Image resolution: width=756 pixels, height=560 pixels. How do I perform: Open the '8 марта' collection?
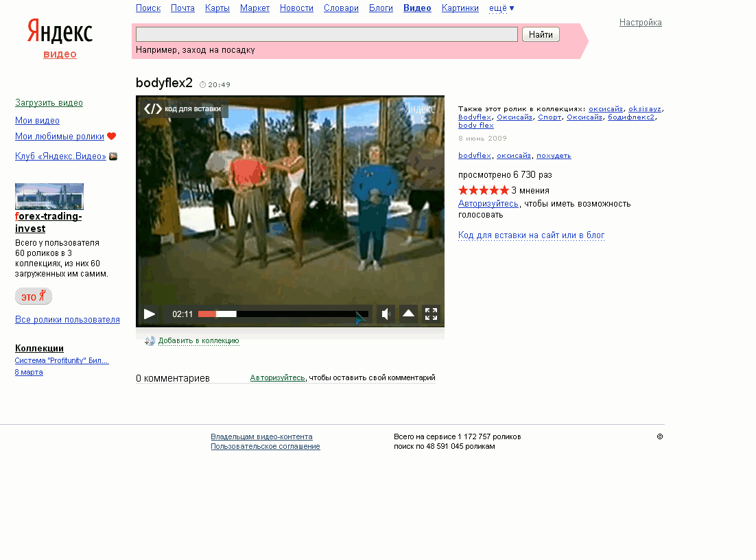pyautogui.click(x=29, y=373)
